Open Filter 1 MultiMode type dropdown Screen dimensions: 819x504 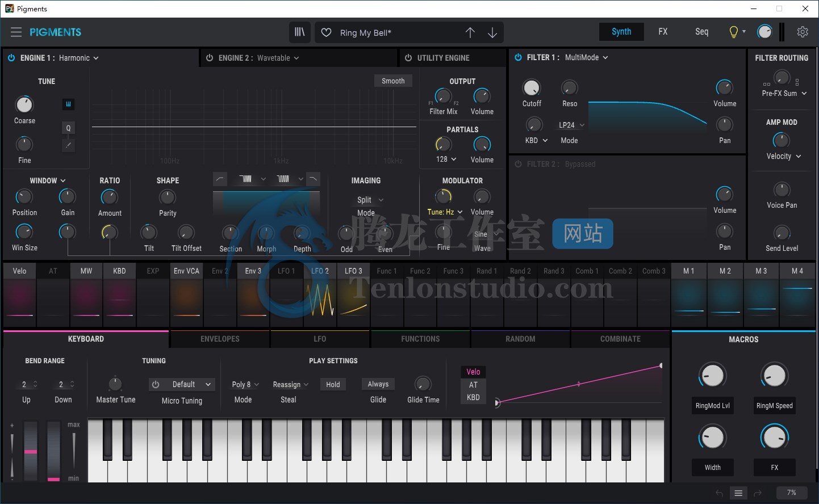pos(586,57)
